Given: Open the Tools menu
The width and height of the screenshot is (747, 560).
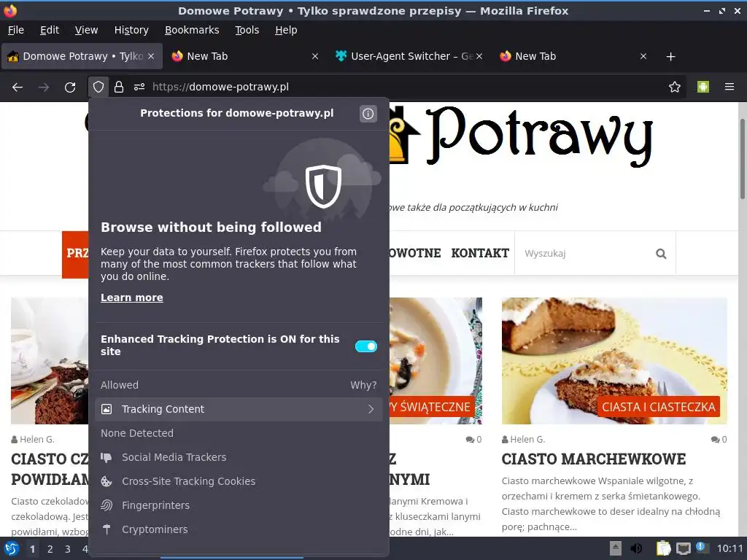Looking at the screenshot, I should [247, 30].
